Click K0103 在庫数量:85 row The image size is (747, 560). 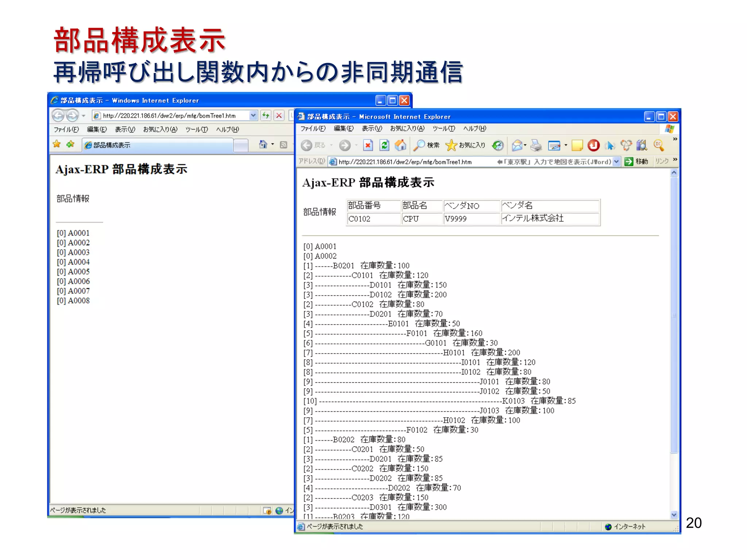click(x=440, y=401)
